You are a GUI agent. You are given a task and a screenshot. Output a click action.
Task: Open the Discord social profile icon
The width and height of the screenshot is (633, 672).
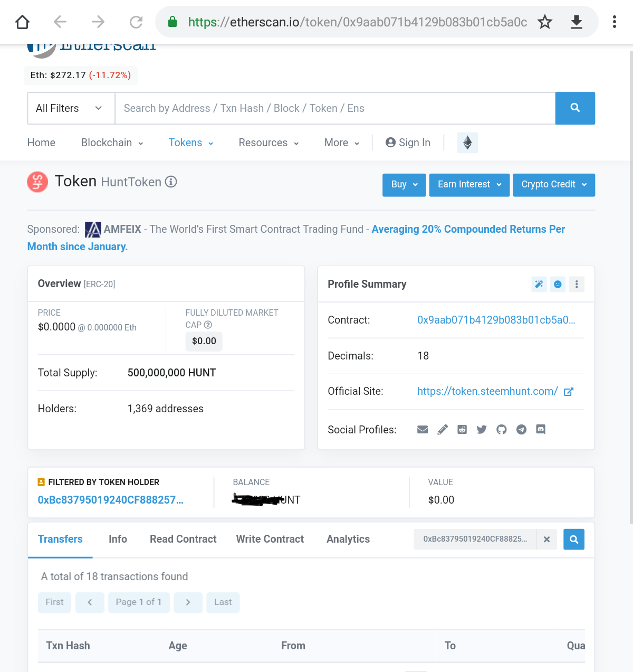541,430
